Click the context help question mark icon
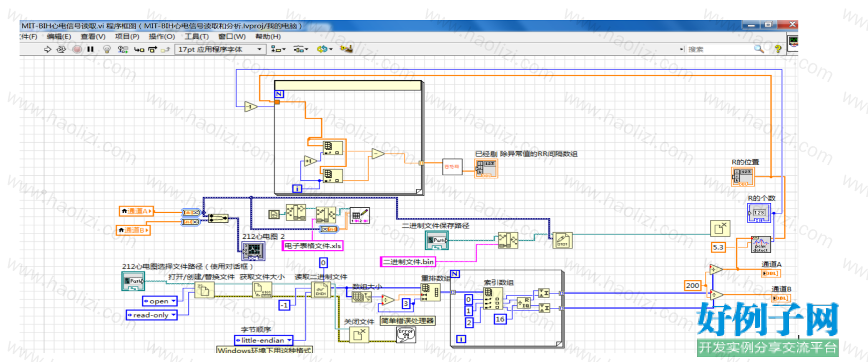 pyautogui.click(x=778, y=49)
